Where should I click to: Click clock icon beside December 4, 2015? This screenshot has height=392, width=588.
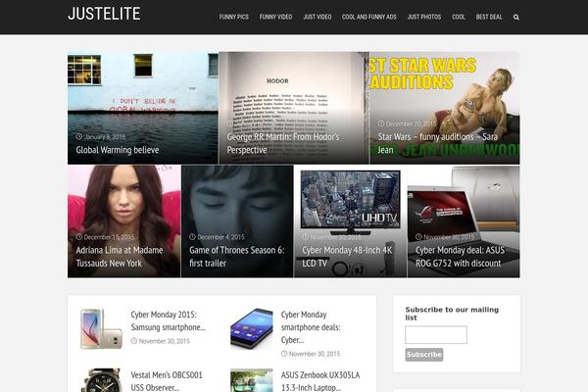(192, 237)
